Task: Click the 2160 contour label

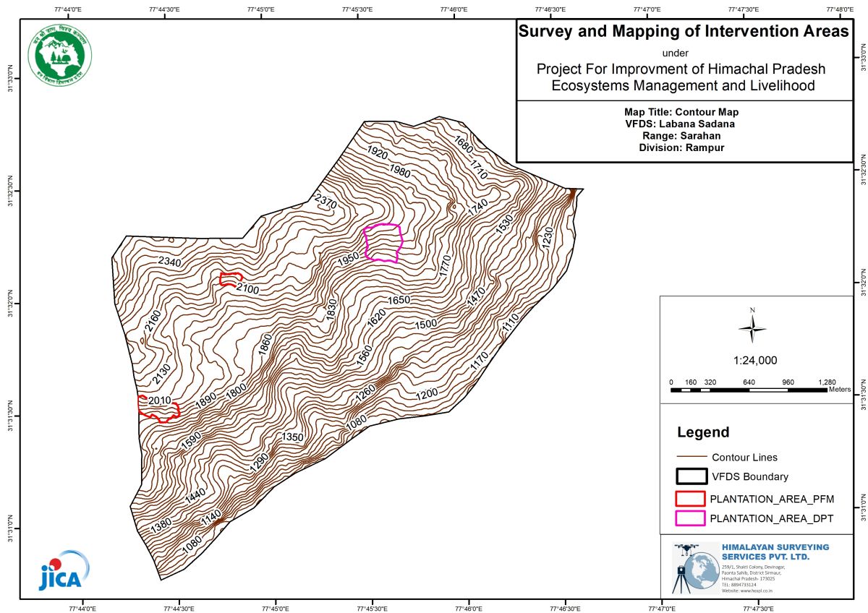Action: click(x=153, y=322)
